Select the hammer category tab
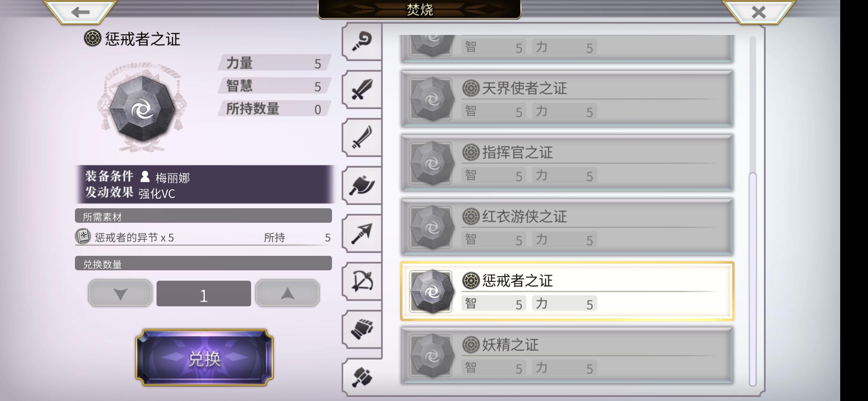The width and height of the screenshot is (868, 401). [x=362, y=377]
